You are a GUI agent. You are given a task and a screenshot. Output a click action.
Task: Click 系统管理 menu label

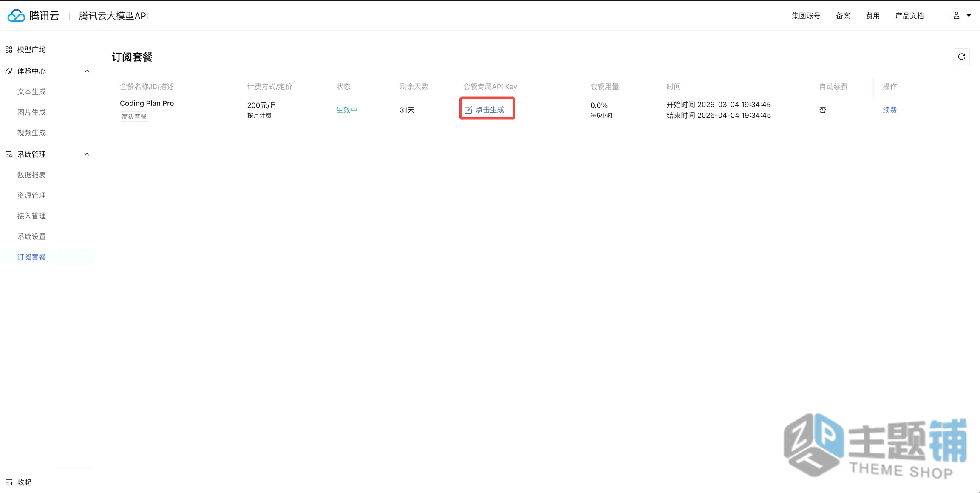(31, 154)
